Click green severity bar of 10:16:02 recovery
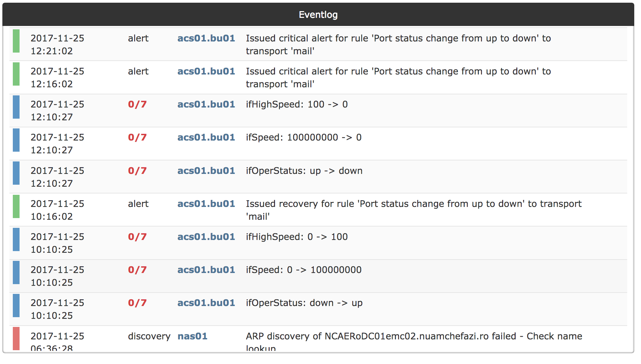Image resolution: width=641 pixels, height=364 pixels. tap(16, 206)
